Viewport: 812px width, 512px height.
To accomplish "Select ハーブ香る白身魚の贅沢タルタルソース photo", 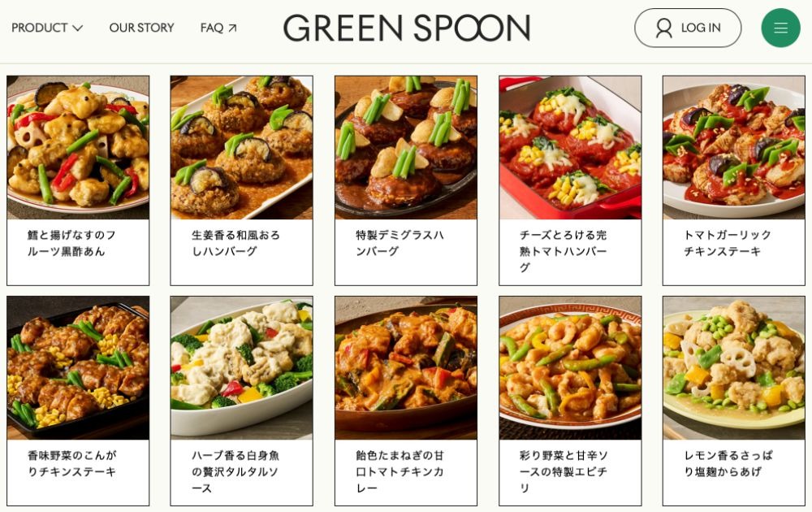I will pos(241,368).
